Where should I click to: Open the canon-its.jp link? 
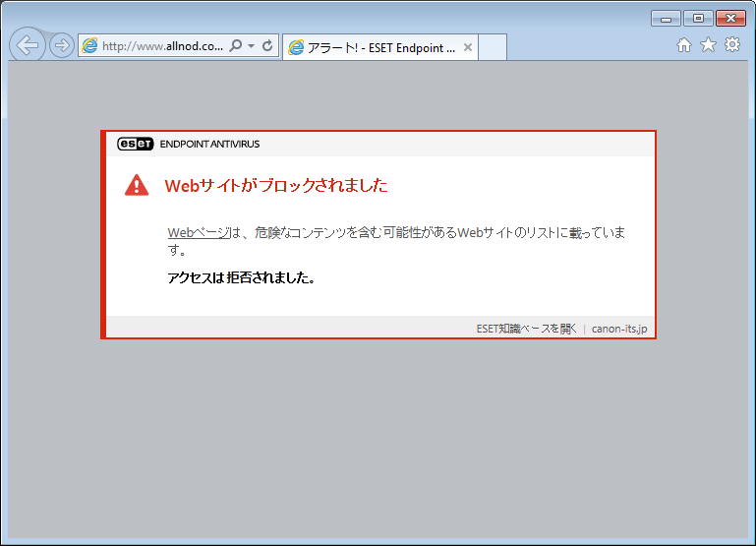tap(619, 329)
